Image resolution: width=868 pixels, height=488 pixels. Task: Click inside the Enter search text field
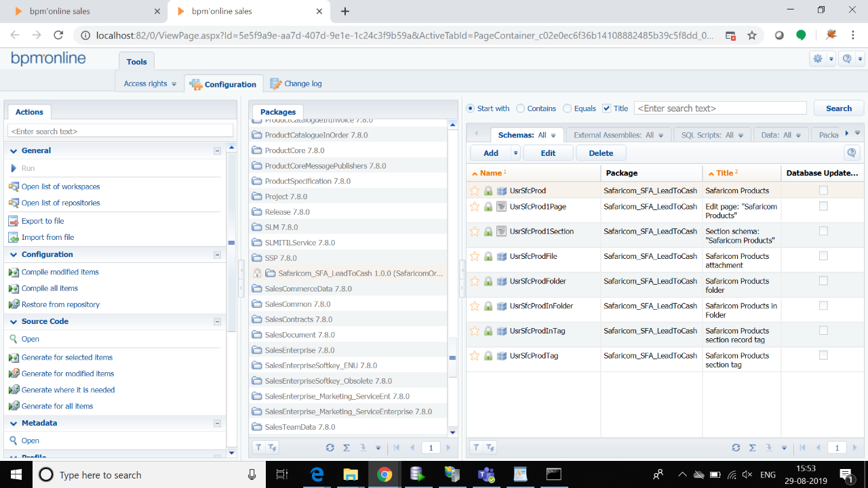(720, 108)
